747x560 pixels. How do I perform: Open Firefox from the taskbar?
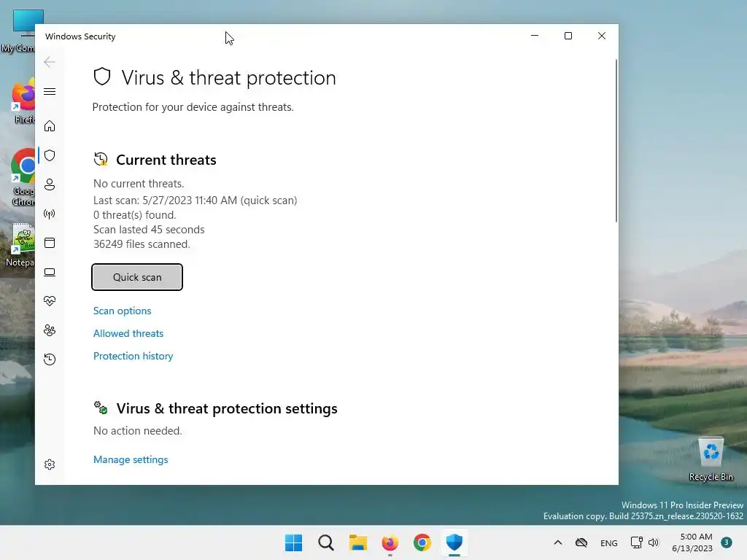coord(390,542)
